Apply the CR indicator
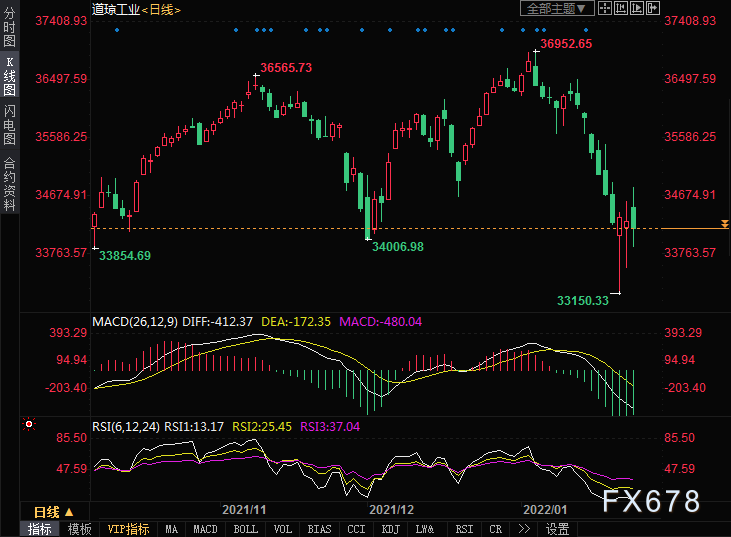Viewport: 731px width, 537px height. click(x=496, y=529)
